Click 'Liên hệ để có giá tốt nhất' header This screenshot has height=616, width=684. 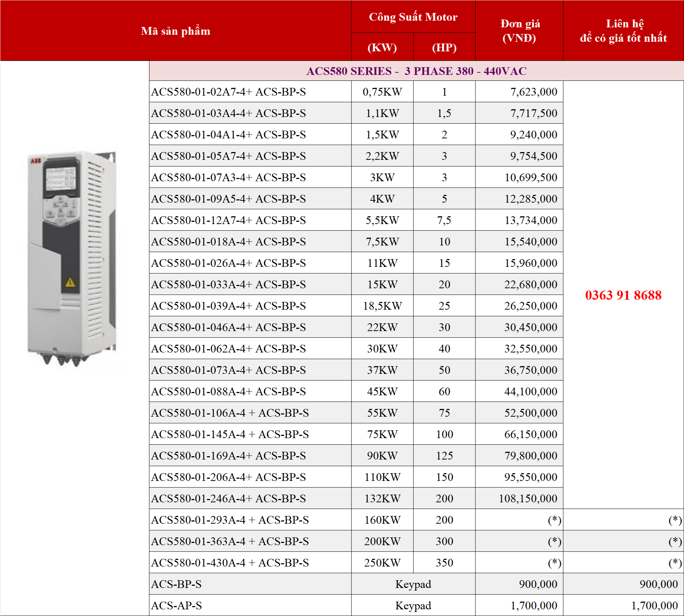(623, 31)
